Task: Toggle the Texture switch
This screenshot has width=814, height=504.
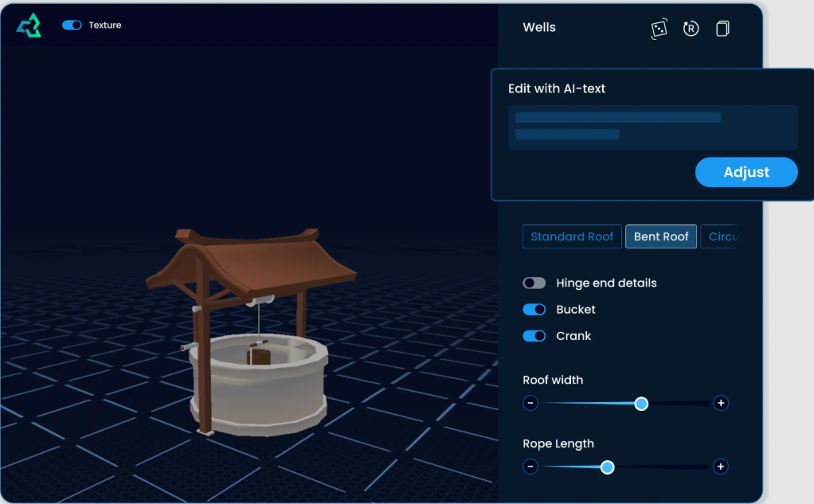Action: pos(72,25)
